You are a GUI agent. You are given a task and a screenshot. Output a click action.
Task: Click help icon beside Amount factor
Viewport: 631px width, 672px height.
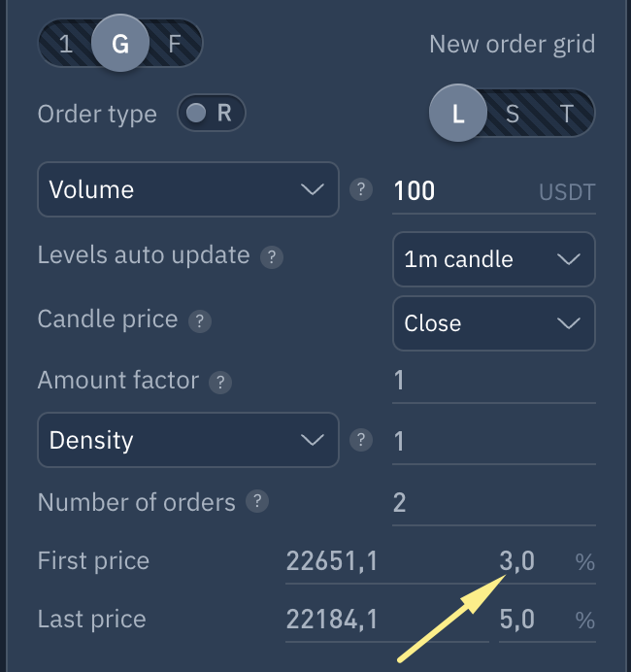220,382
